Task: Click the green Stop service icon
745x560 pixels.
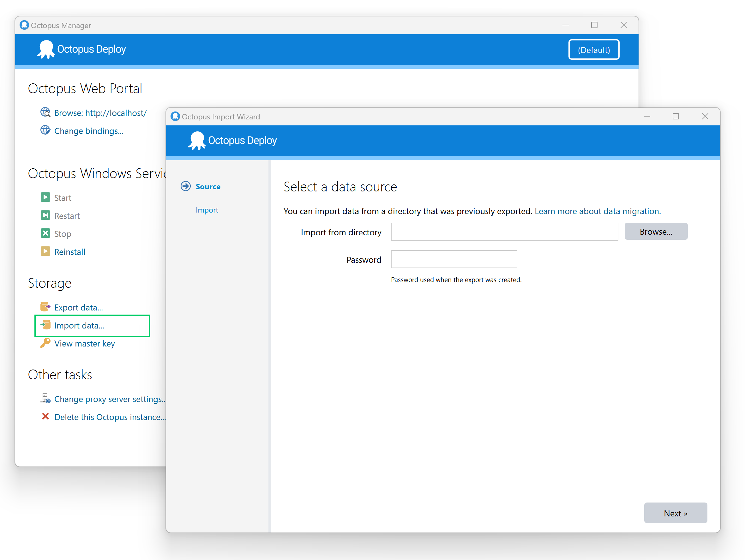Action: pos(45,233)
